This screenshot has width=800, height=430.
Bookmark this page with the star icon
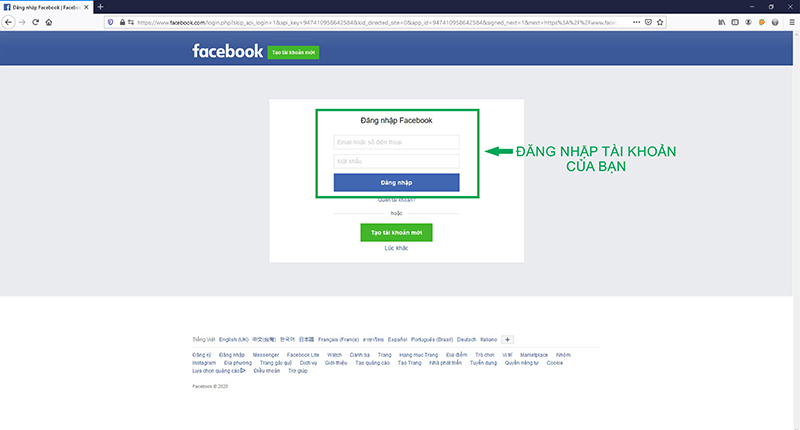(x=660, y=22)
